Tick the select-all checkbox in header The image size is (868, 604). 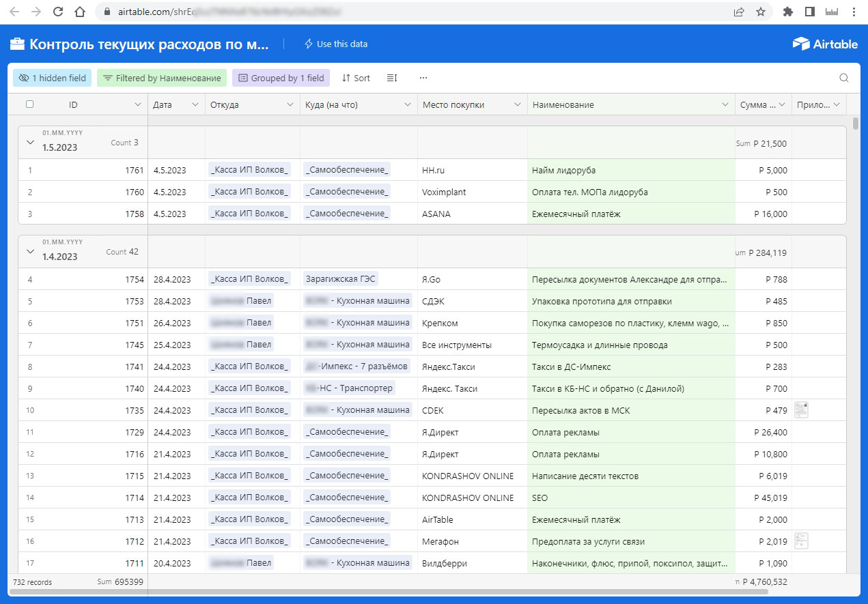point(29,104)
